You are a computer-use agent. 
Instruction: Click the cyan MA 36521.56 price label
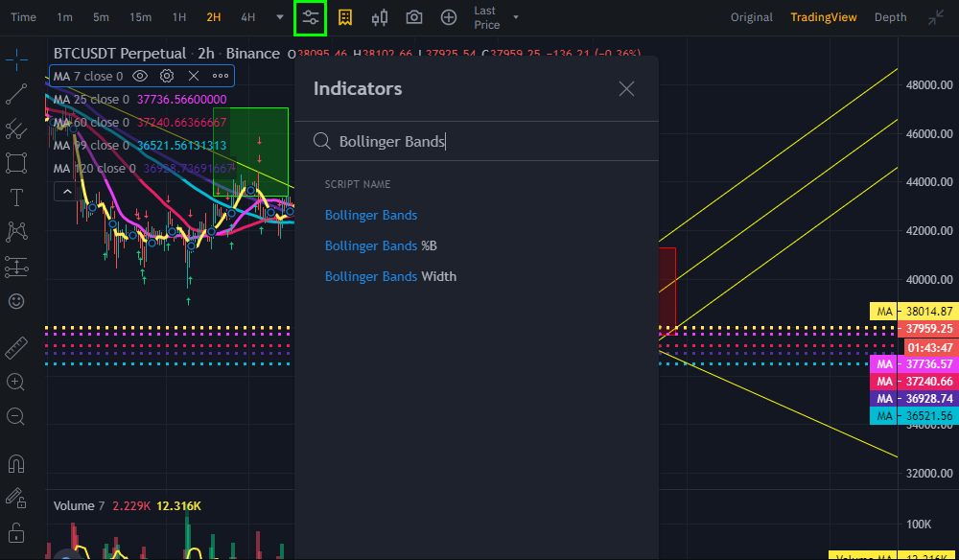click(x=914, y=416)
